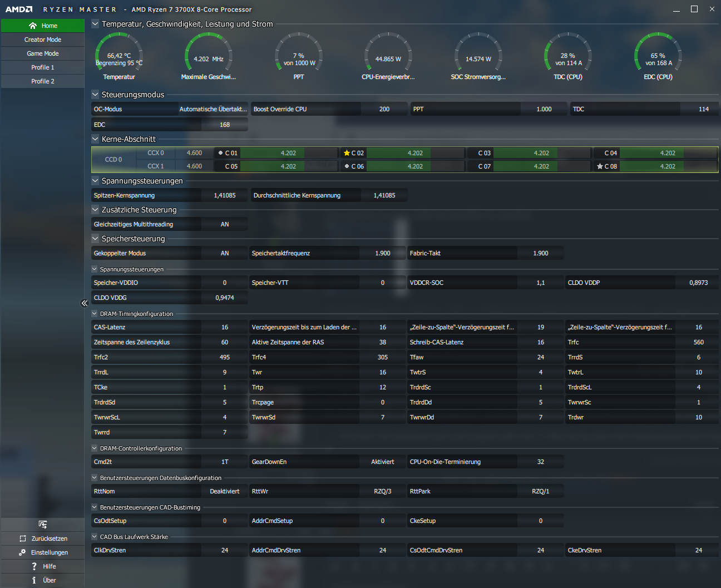Open the Über about page
This screenshot has height=588, width=721.
[x=43, y=580]
